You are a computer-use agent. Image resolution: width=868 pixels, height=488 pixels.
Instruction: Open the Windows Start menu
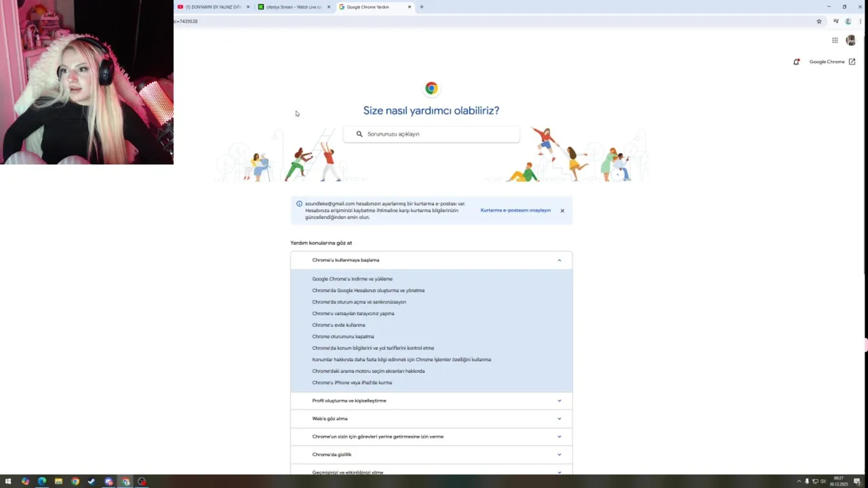click(x=8, y=482)
